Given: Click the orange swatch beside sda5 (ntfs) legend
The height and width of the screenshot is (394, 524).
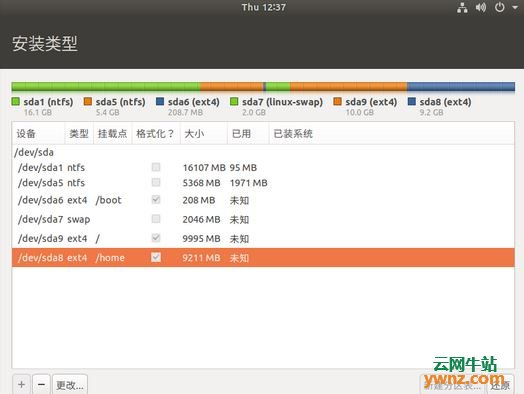Looking at the screenshot, I should 88,101.
